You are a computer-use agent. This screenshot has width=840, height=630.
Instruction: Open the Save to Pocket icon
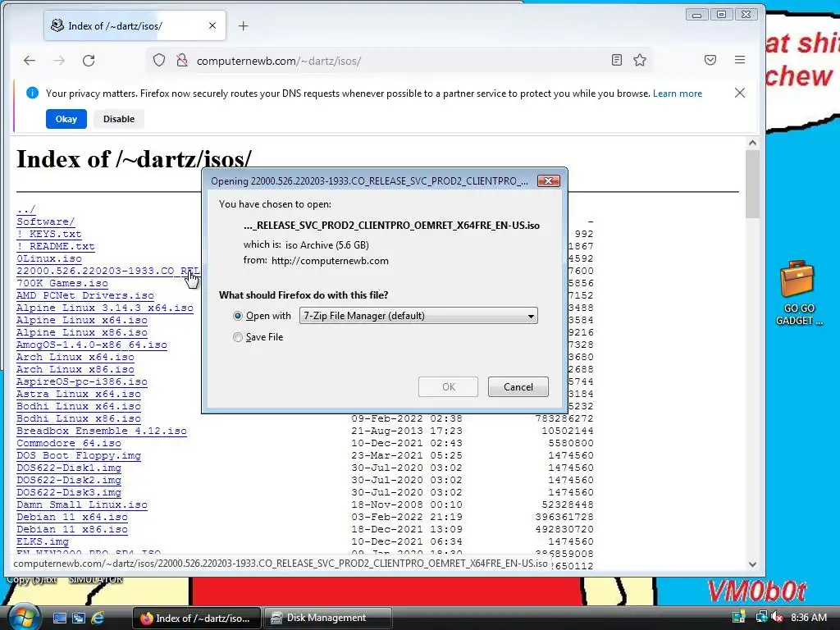point(710,60)
